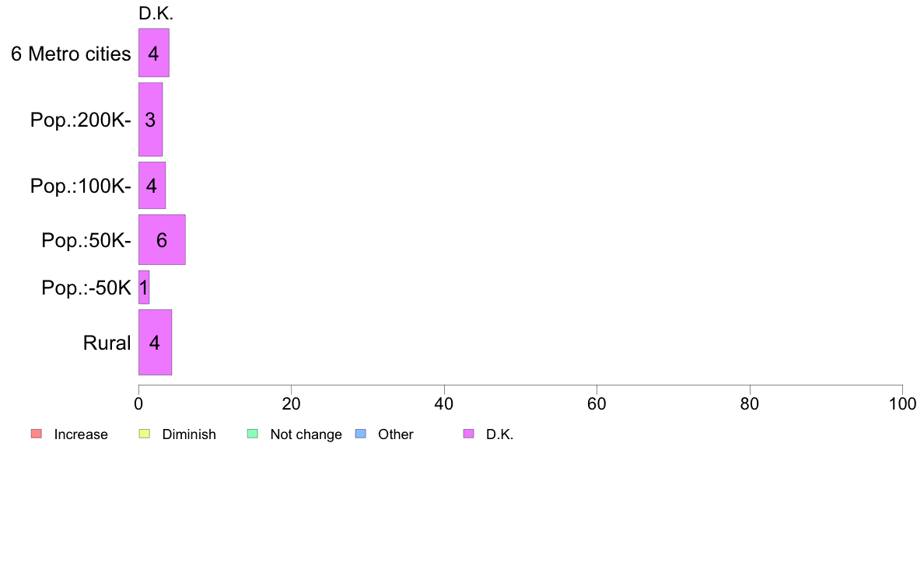Click the magenta D.K. legend swatch
The height and width of the screenshot is (572, 924).
click(x=468, y=434)
